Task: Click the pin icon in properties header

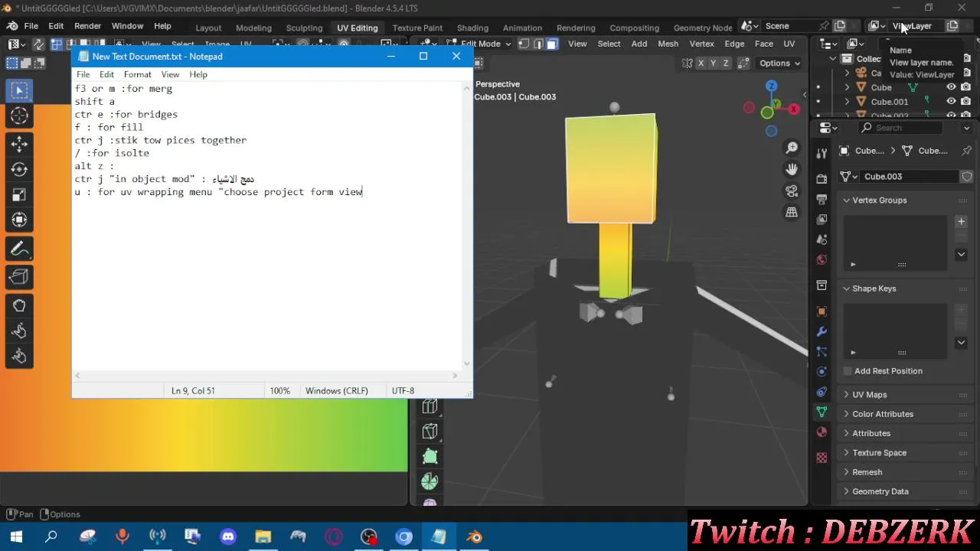Action: pyautogui.click(x=966, y=151)
